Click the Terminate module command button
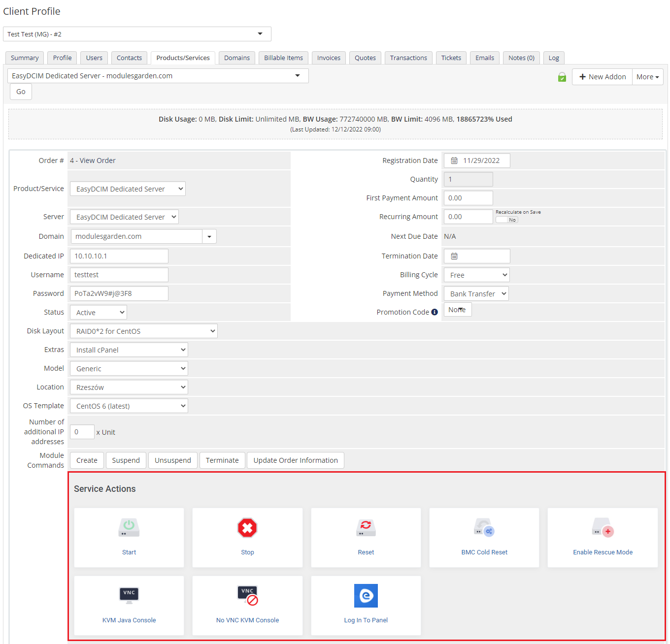Viewport: 670px width, 644px height. pos(222,460)
